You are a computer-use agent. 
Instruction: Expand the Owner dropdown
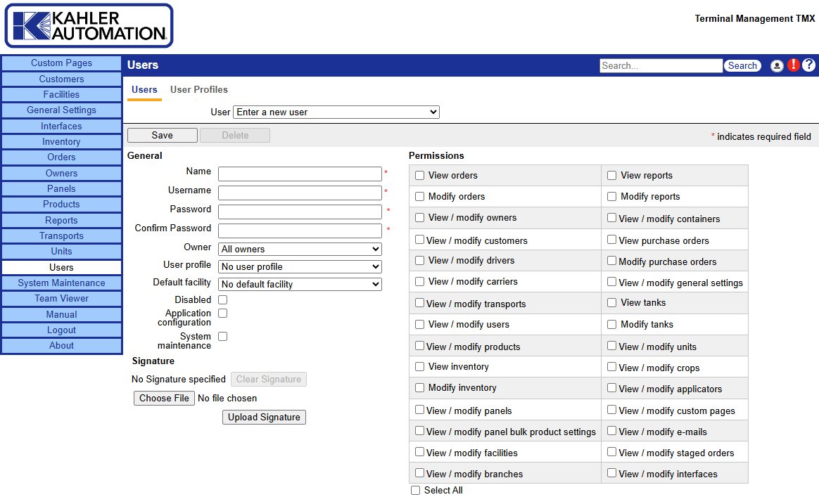pos(300,249)
